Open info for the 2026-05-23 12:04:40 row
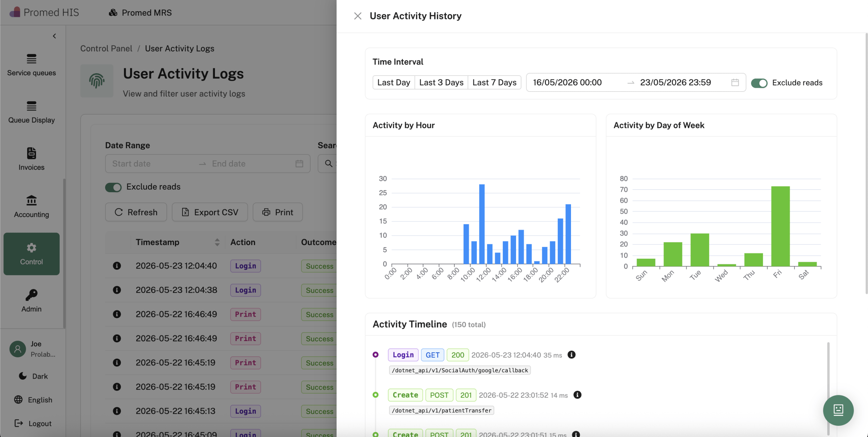Viewport: 868px width, 437px height. click(x=117, y=266)
